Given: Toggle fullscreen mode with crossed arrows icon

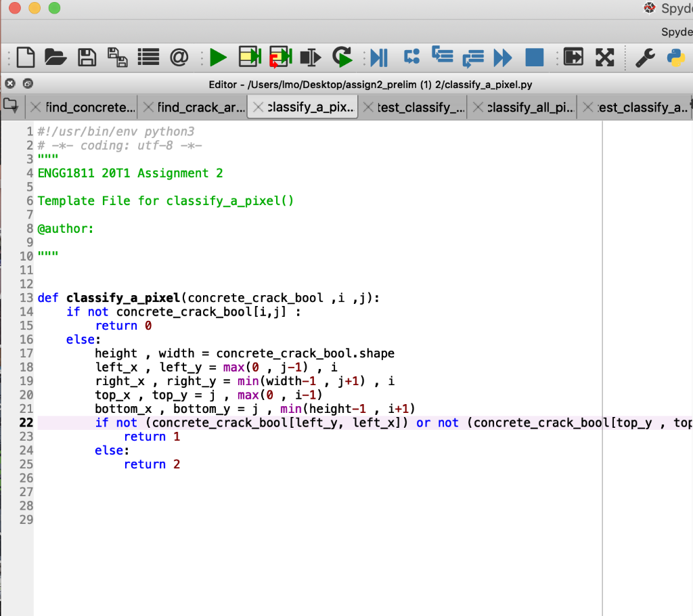Looking at the screenshot, I should click(604, 58).
